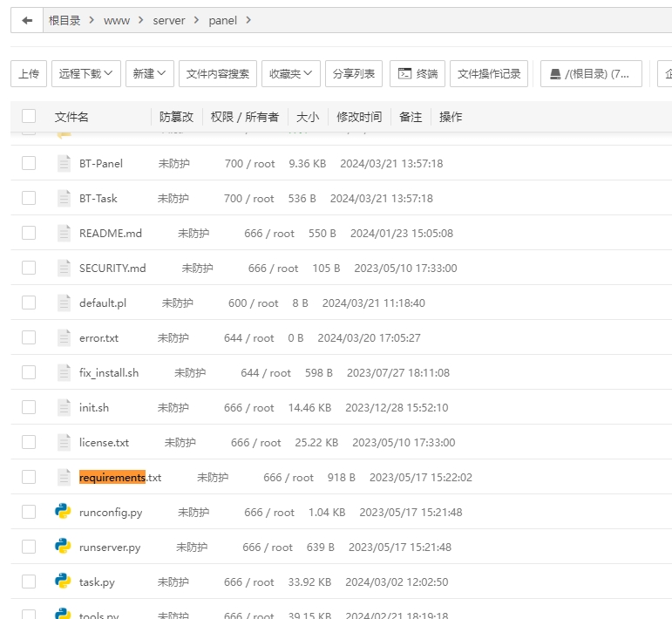Select the README.md row checkbox
672x619 pixels.
click(29, 233)
